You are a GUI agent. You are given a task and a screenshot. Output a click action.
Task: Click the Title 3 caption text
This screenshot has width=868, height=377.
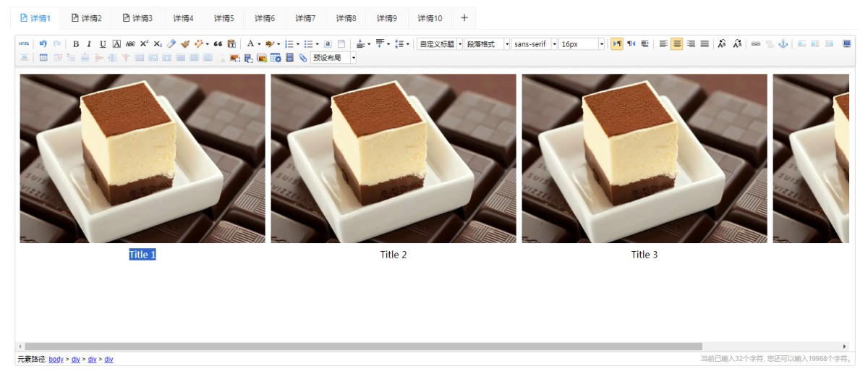pos(644,255)
